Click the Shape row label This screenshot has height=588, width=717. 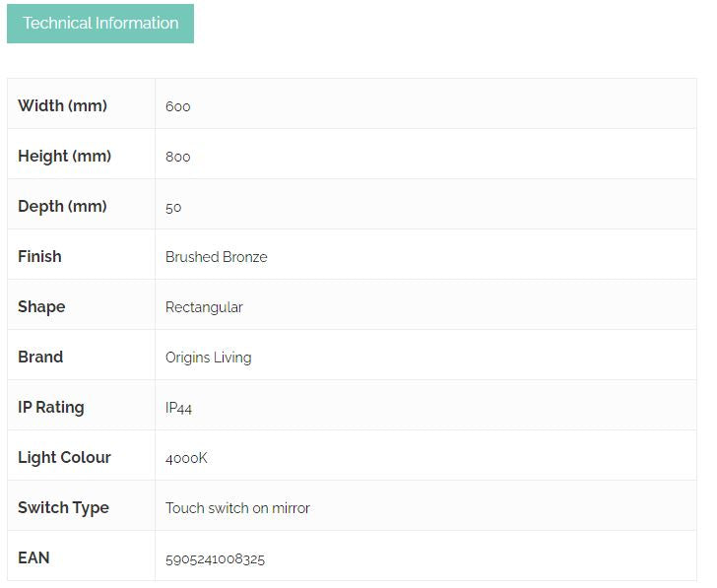click(x=41, y=306)
